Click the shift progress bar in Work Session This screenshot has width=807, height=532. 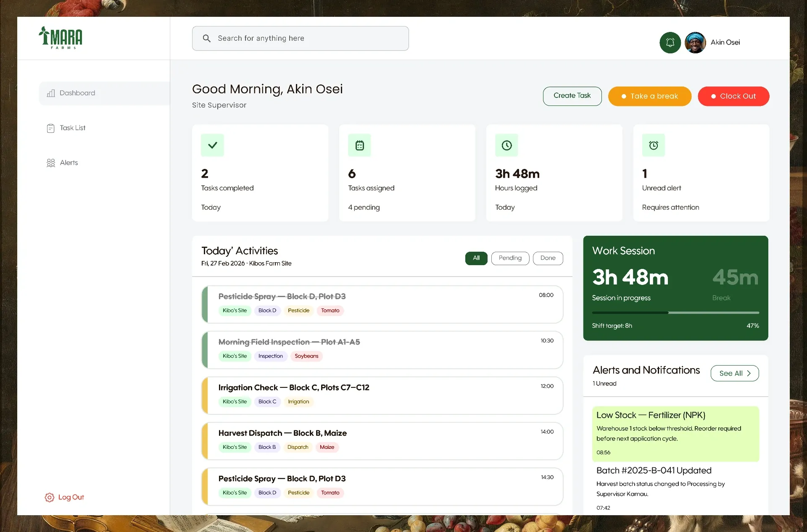(x=675, y=313)
